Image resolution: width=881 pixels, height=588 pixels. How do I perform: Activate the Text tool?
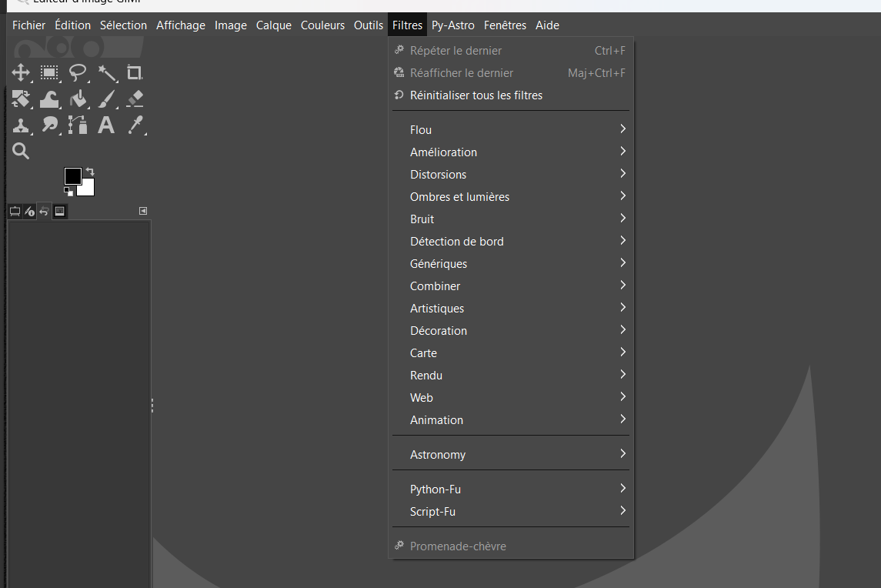[106, 125]
